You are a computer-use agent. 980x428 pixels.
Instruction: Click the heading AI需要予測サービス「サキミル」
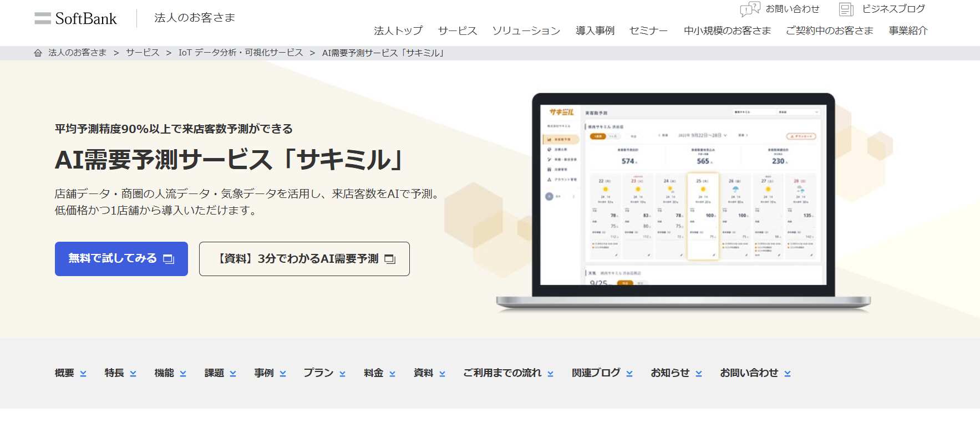230,160
